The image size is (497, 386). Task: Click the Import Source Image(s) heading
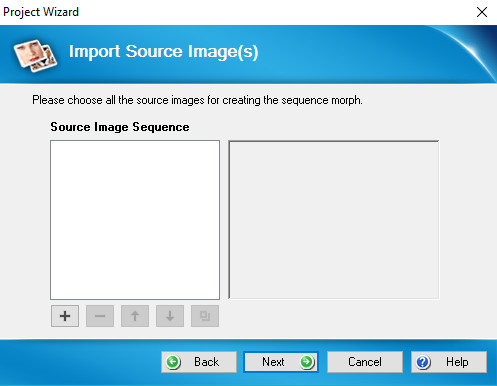tap(164, 52)
